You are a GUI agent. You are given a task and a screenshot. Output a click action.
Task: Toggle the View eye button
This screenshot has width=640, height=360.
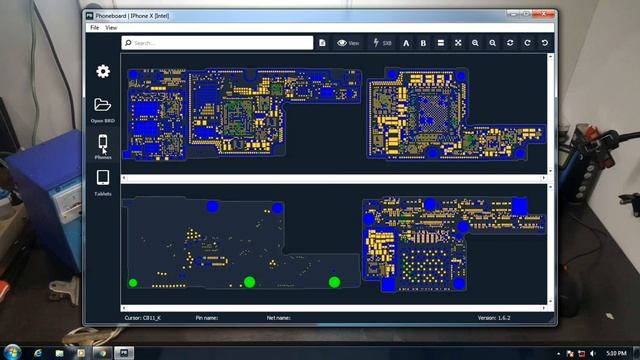click(x=348, y=43)
